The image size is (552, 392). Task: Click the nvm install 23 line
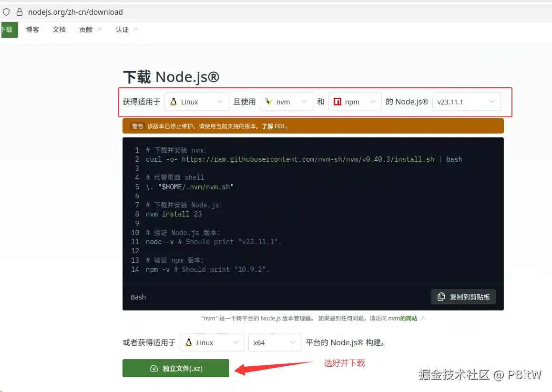(174, 214)
